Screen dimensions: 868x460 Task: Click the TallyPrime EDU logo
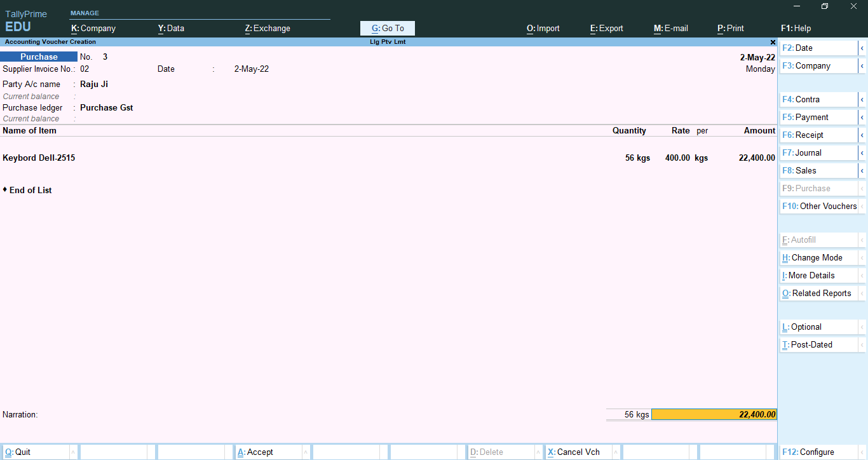[x=26, y=21]
